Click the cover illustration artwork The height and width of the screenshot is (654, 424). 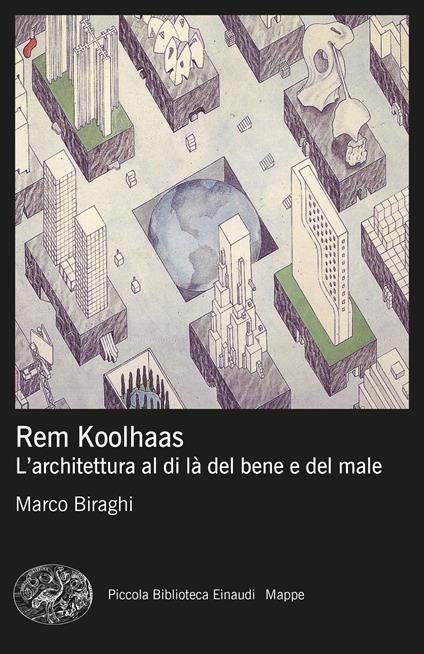(212, 212)
